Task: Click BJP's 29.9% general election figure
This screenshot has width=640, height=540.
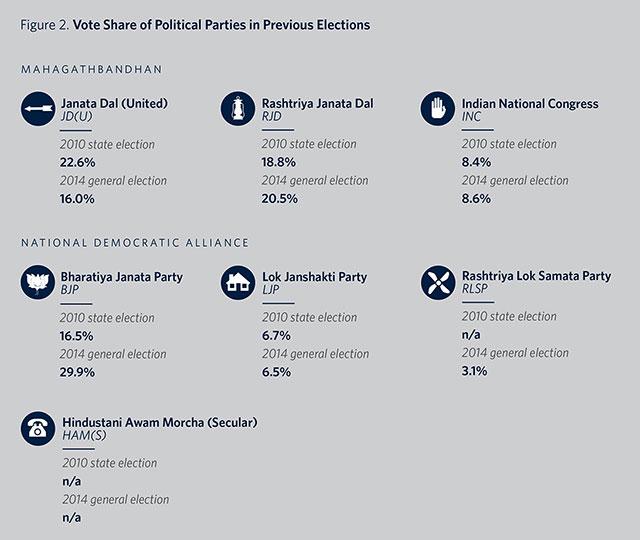Action: 77,372
